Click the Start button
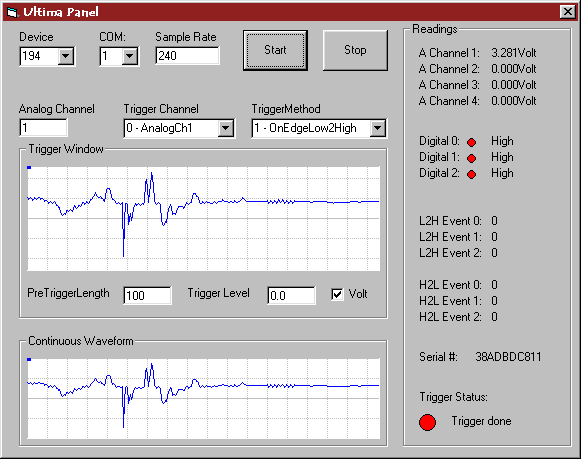581x459 pixels. coord(275,50)
